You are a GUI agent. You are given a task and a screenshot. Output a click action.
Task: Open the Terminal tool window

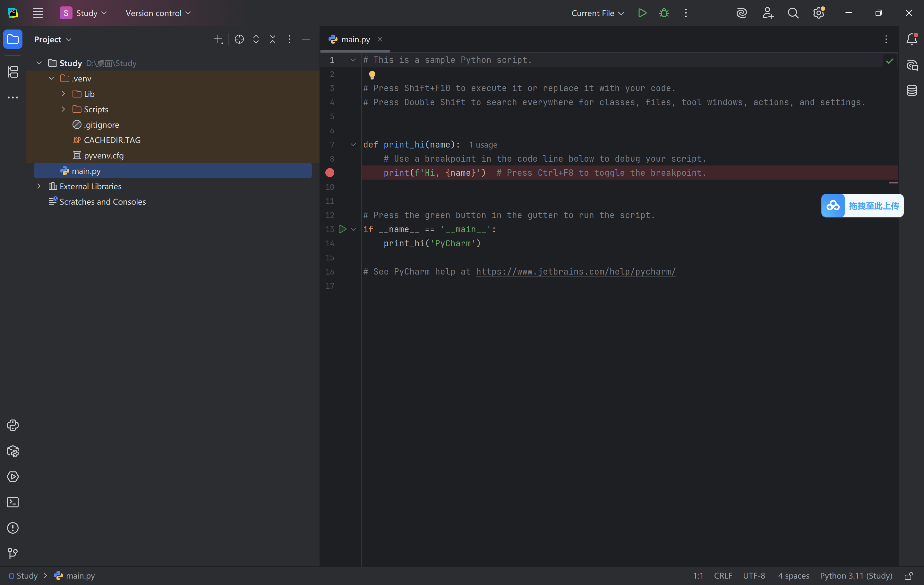(x=13, y=502)
